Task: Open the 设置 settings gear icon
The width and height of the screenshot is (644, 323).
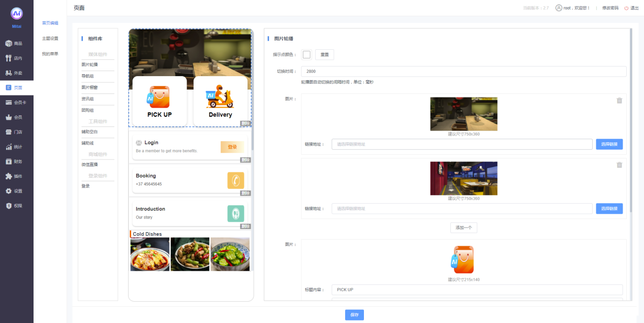Action: click(x=9, y=191)
